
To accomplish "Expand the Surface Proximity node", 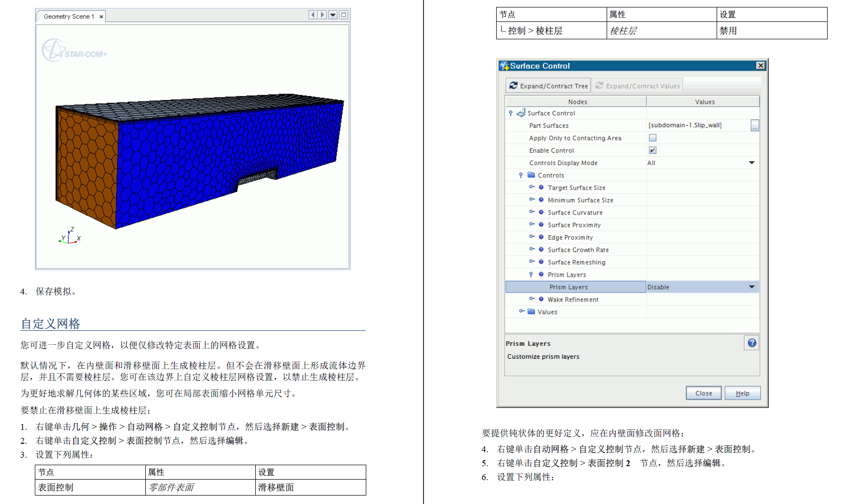I will [x=532, y=224].
